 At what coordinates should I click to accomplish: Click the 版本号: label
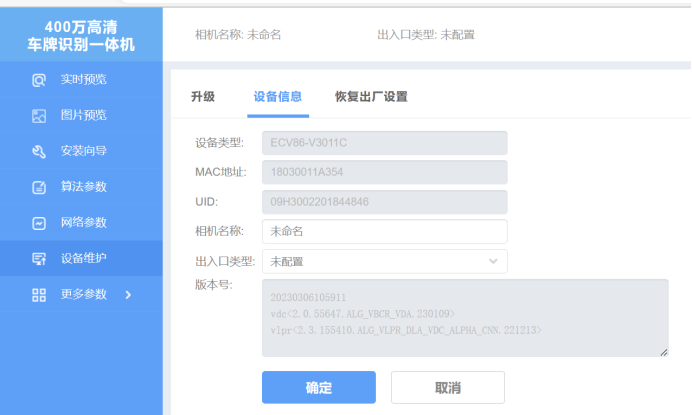(x=214, y=285)
